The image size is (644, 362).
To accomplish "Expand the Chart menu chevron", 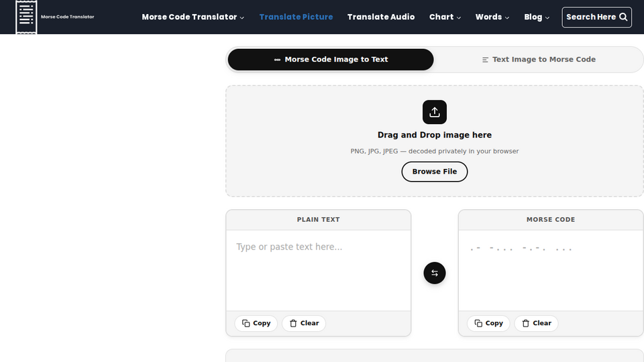I will pyautogui.click(x=459, y=17).
